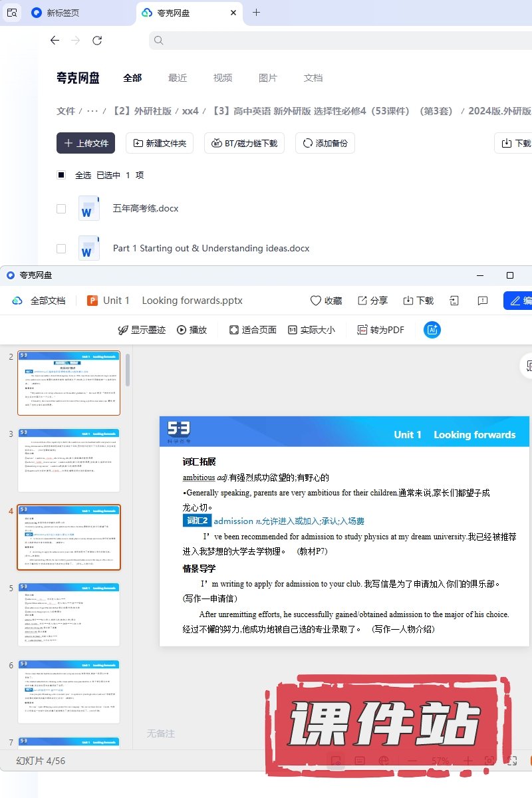The image size is (532, 798).
Task: Select slide 5 thumbnail in the sidebar
Action: click(x=68, y=614)
